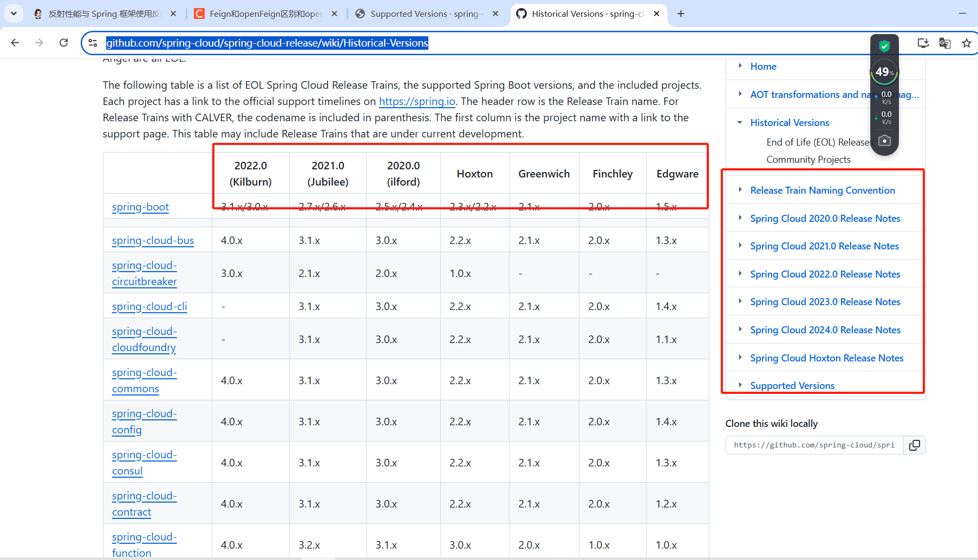Screen dimensions: 978x560
Task: Open the Home wiki page link
Action: [x=763, y=67]
